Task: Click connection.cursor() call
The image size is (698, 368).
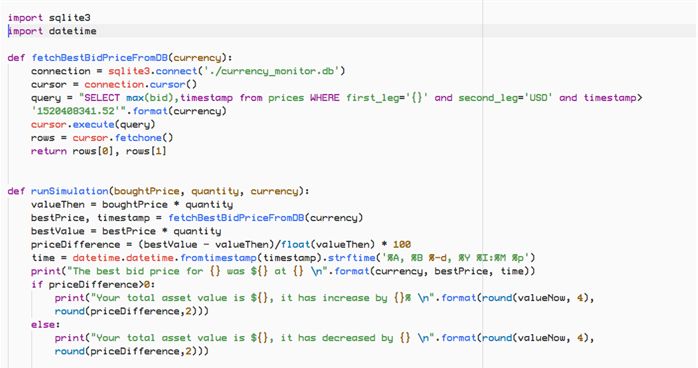Action: pyautogui.click(x=141, y=85)
